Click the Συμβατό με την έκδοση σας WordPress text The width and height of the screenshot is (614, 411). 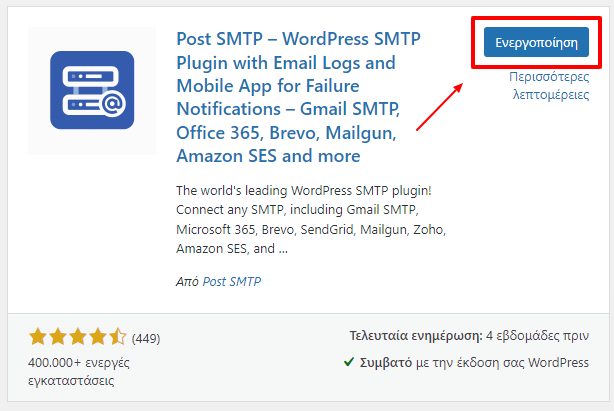click(x=474, y=363)
